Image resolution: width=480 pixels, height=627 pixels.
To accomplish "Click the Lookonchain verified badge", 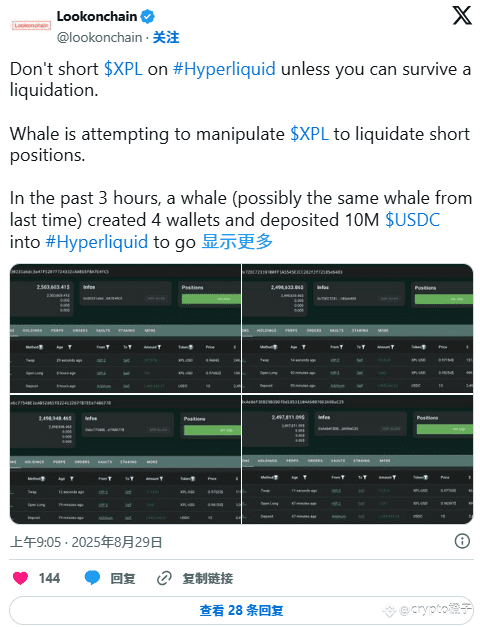I will 148,17.
